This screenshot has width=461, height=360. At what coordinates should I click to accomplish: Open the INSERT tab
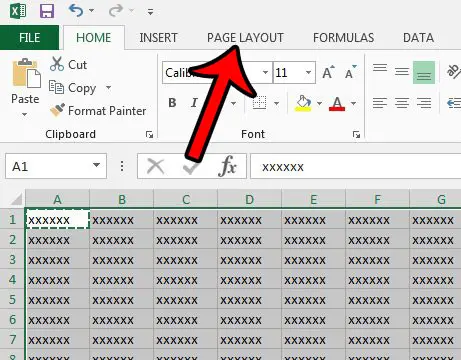click(x=158, y=38)
